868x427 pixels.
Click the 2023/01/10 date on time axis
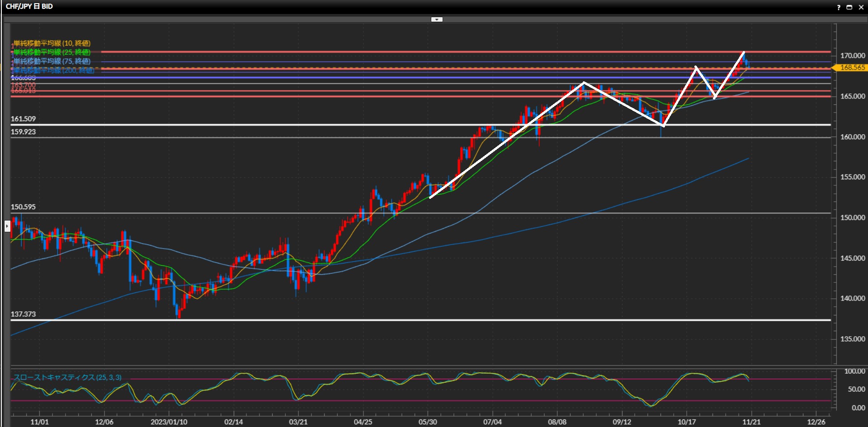169,422
